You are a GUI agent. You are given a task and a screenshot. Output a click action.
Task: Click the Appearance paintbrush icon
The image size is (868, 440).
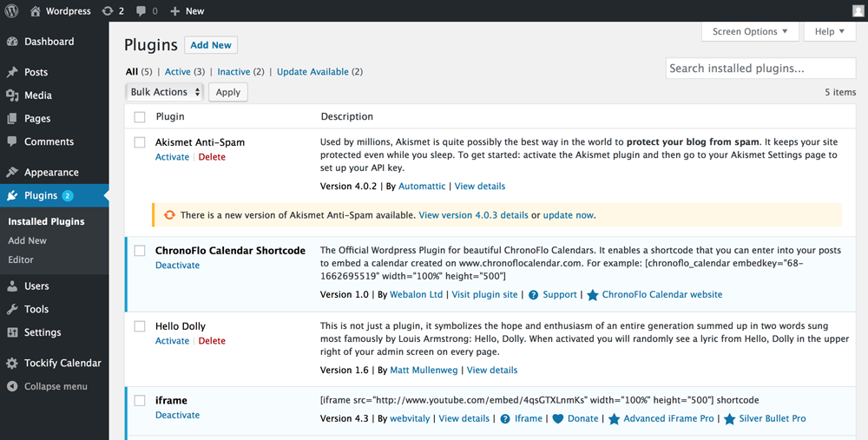[x=12, y=172]
